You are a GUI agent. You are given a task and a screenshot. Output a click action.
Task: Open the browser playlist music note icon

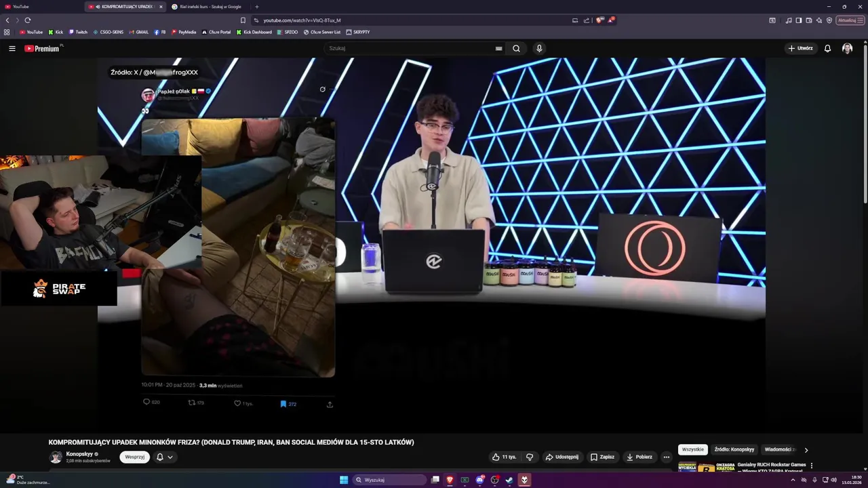(x=789, y=20)
